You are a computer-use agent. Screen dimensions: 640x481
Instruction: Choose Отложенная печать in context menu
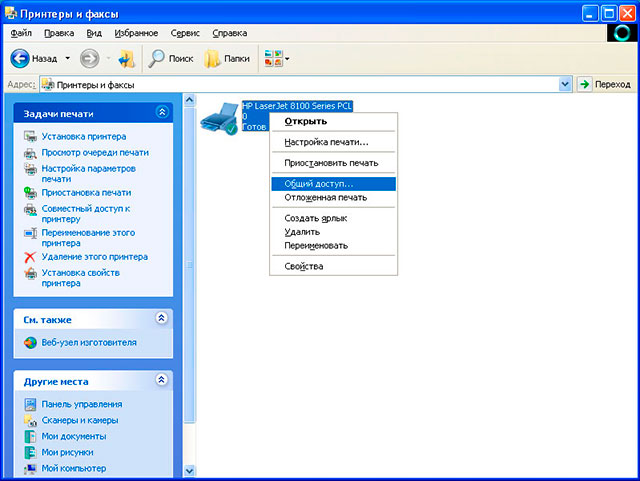pyautogui.click(x=333, y=198)
